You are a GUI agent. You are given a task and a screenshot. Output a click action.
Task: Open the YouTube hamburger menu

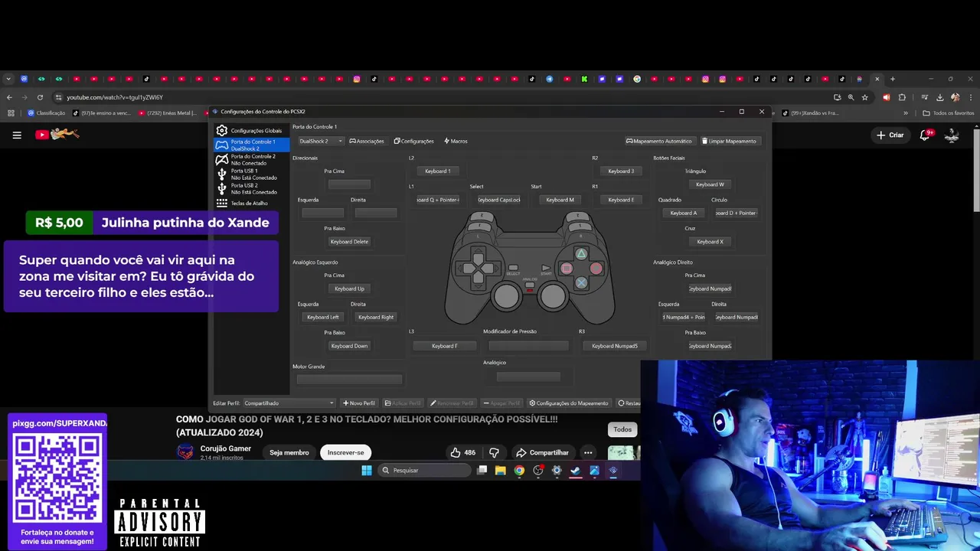(17, 135)
